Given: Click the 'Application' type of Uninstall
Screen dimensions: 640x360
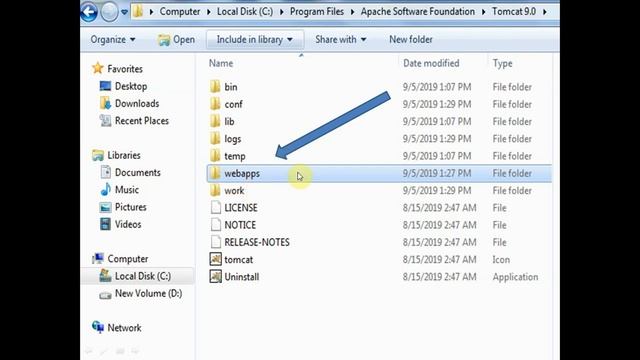Looking at the screenshot, I should pos(515,277).
